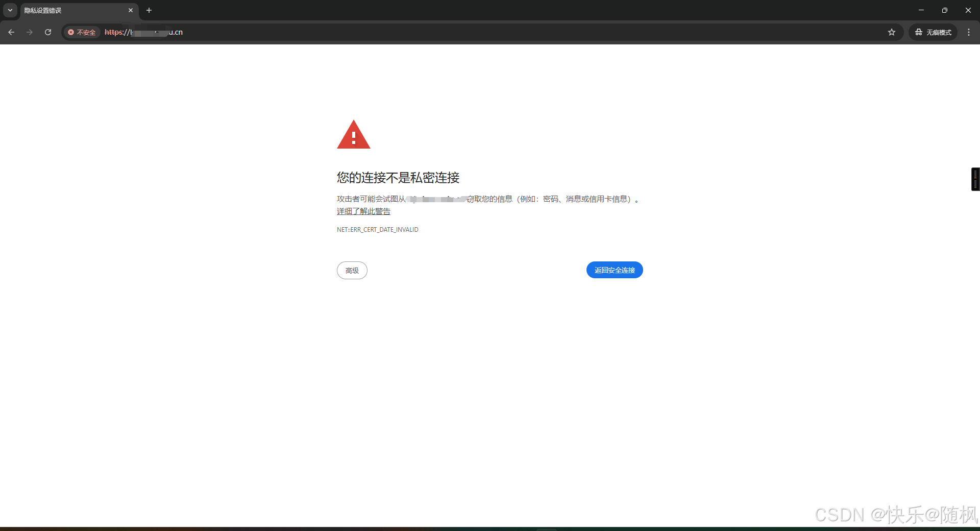
Task: Click the red warning triangle icon
Action: pyautogui.click(x=354, y=134)
